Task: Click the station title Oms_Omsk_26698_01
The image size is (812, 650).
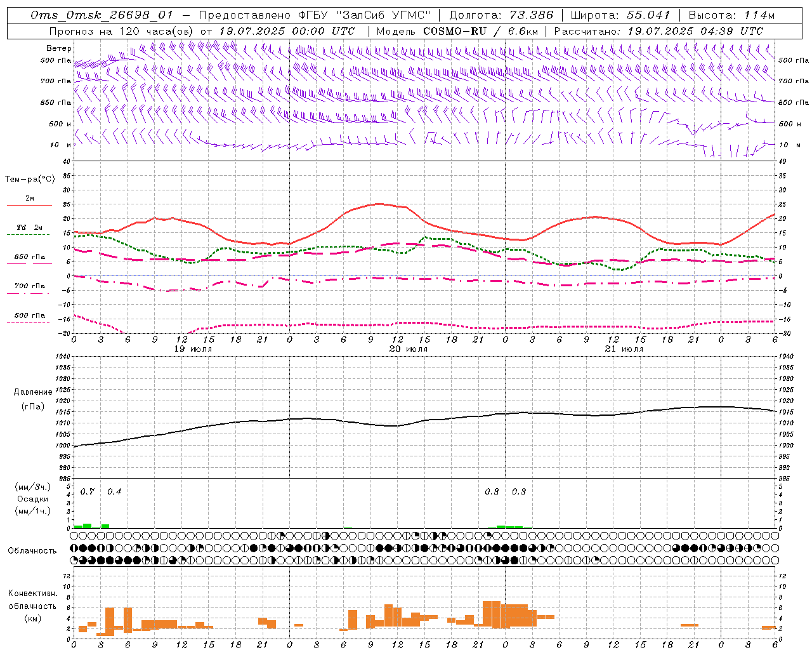Action: pyautogui.click(x=101, y=15)
